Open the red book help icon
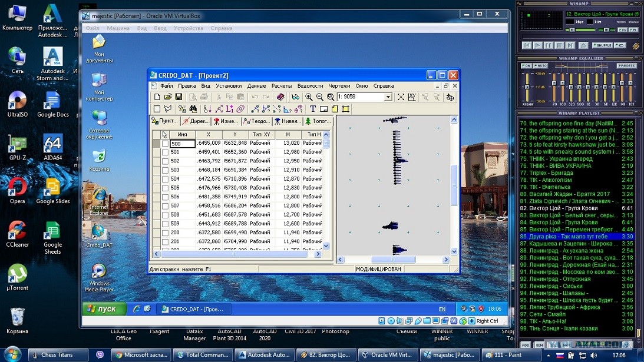Viewport: 644px width, 362px height. point(280,97)
